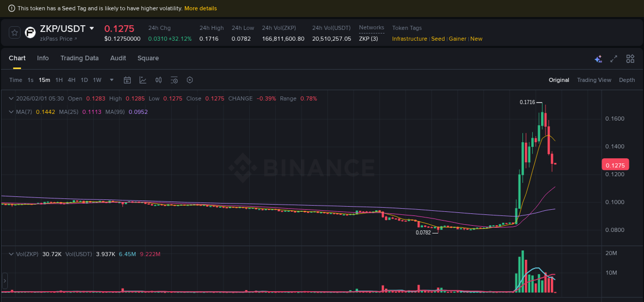The width and height of the screenshot is (644, 302).
Task: Open the Square tab
Action: click(148, 58)
